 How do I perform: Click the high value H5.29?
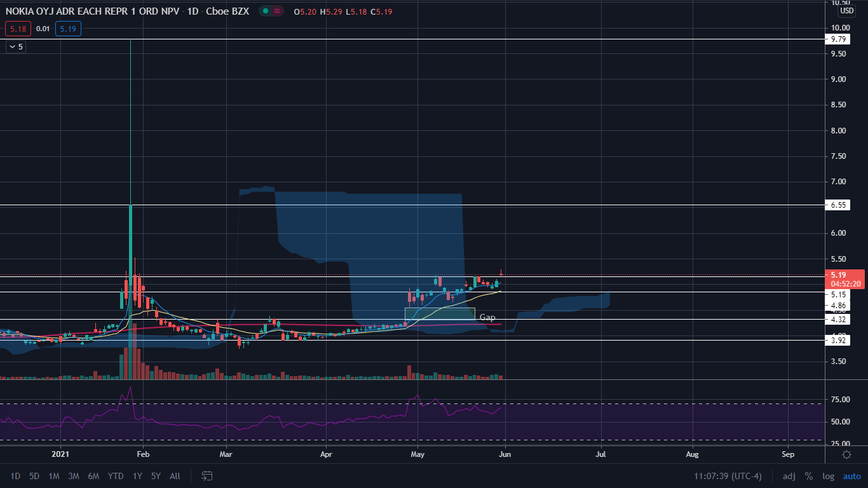click(331, 11)
